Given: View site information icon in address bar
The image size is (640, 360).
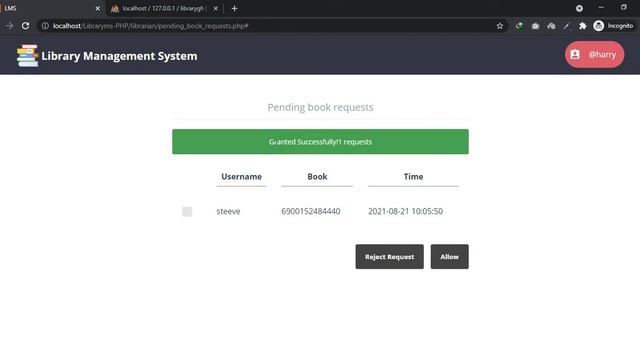Looking at the screenshot, I should point(45,26).
